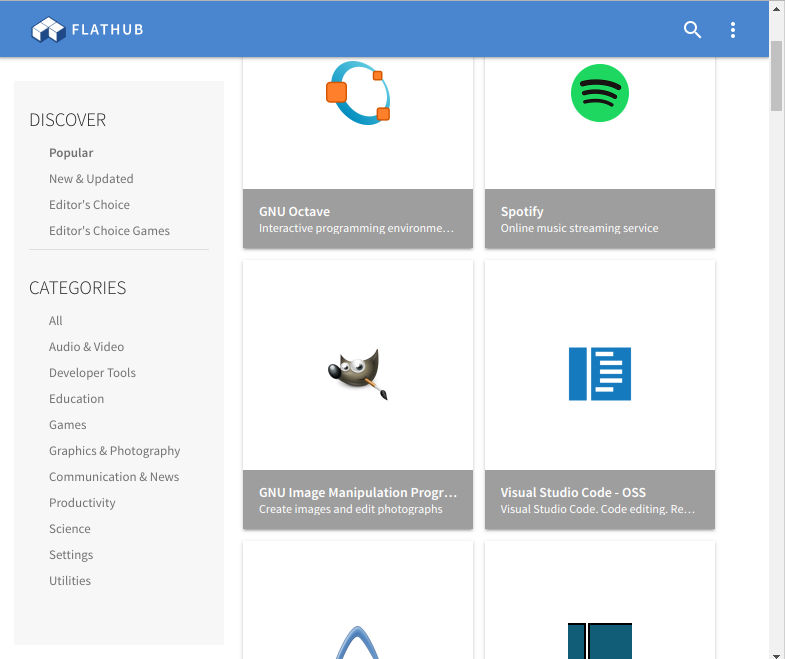Click 'Visual Studio Code. Code editing. Re…' text
The height and width of the screenshot is (659, 785).
point(598,509)
